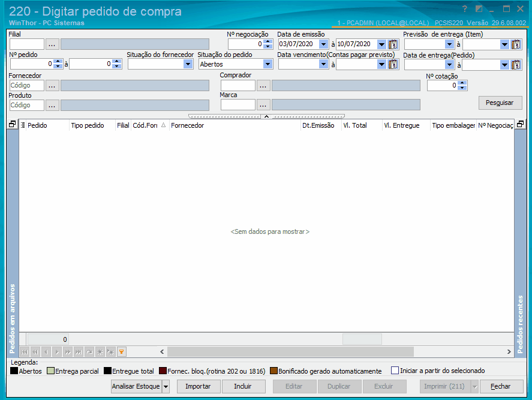Sort by the Dt.Emissão column header

pos(321,125)
